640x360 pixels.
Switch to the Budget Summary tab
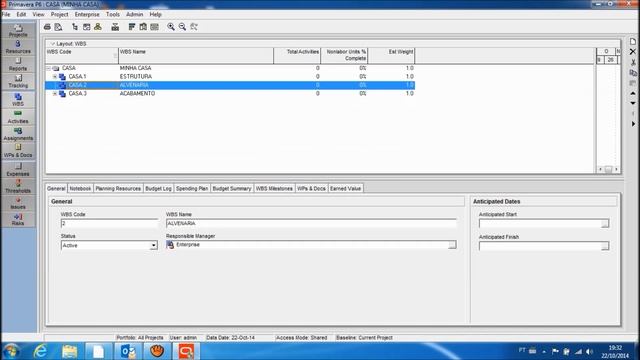point(232,189)
